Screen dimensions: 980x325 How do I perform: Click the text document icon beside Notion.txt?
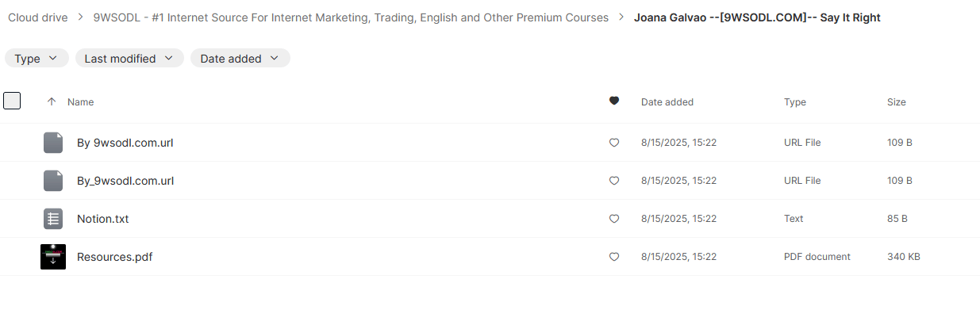point(53,219)
